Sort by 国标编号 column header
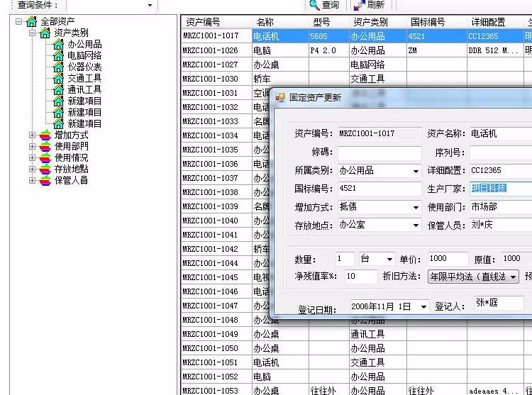The width and height of the screenshot is (532, 395). tap(437, 23)
